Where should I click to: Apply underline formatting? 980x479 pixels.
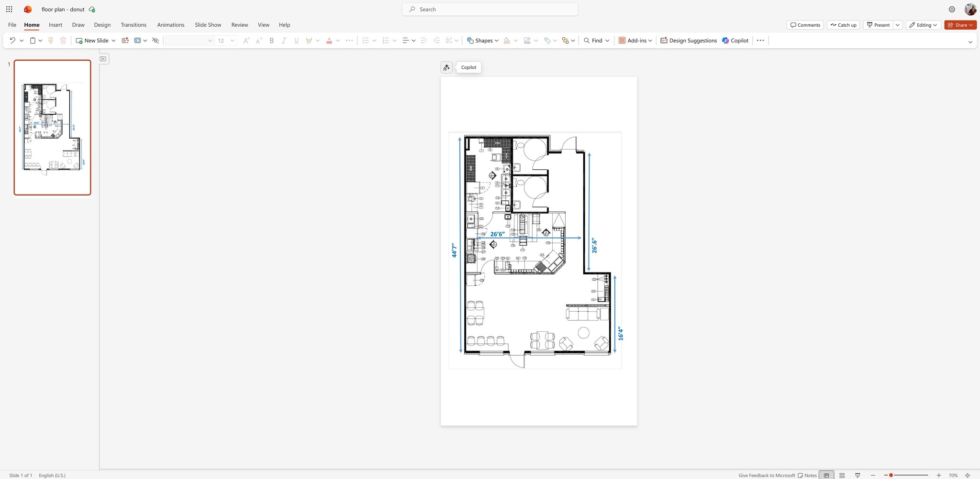(x=296, y=40)
